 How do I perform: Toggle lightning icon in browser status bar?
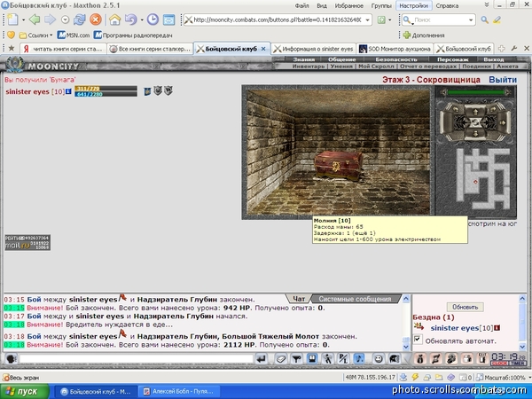pyautogui.click(x=415, y=377)
